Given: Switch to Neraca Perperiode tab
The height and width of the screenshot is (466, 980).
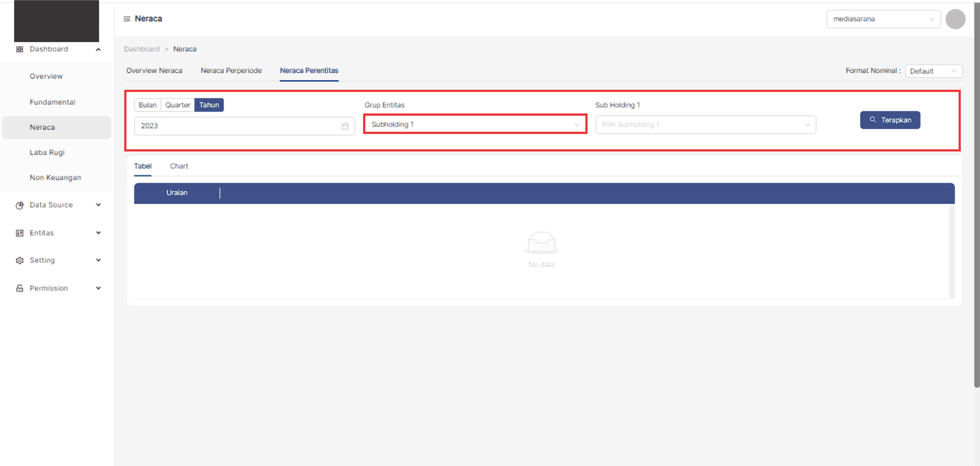Looking at the screenshot, I should [x=231, y=71].
